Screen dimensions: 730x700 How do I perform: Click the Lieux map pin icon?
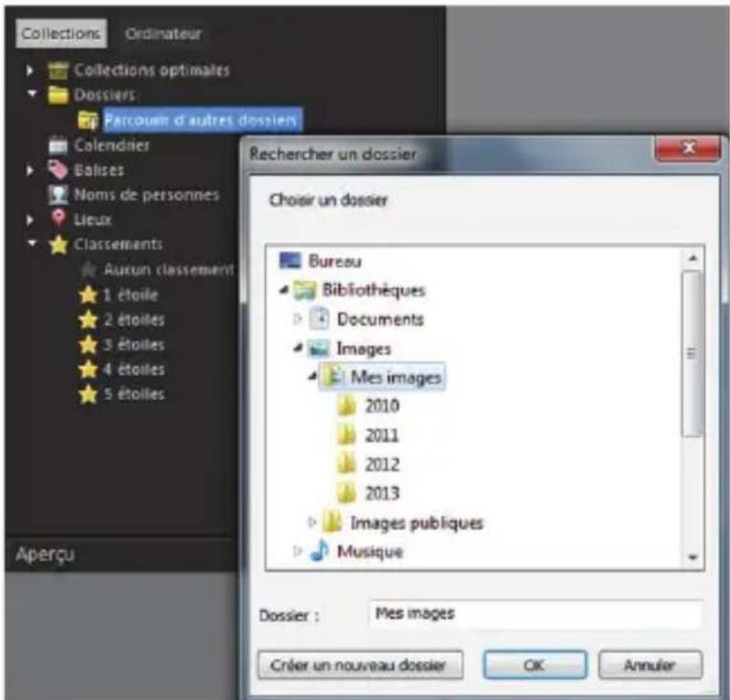pos(58,218)
